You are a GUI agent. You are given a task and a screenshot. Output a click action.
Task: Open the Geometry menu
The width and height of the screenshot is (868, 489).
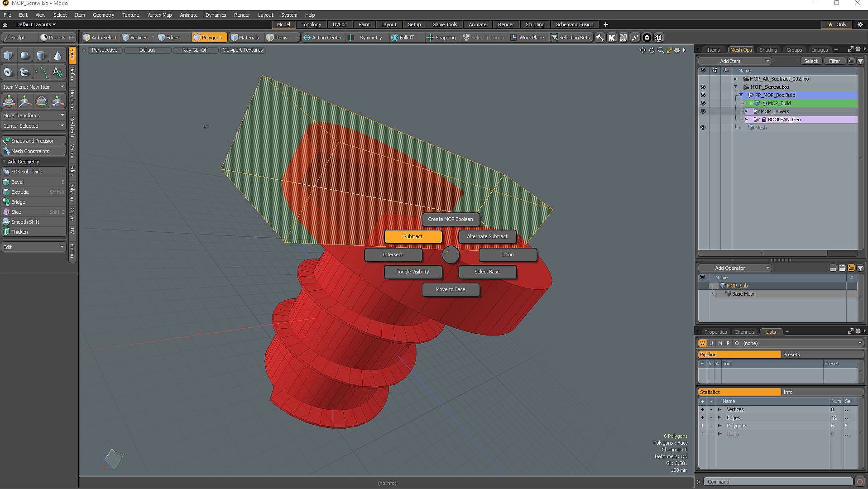(103, 15)
